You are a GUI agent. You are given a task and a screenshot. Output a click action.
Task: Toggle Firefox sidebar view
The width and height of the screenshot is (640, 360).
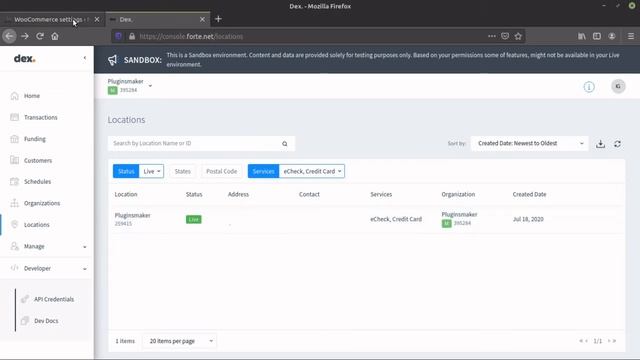(x=597, y=36)
